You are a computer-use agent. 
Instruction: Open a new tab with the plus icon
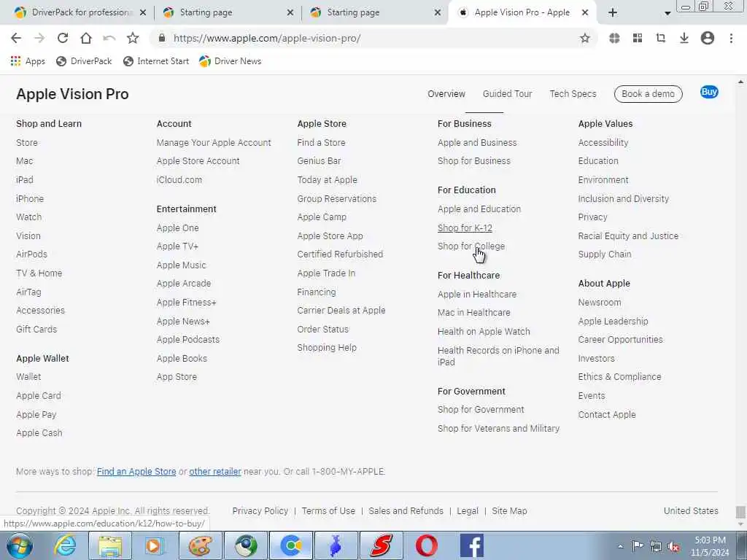click(x=613, y=13)
